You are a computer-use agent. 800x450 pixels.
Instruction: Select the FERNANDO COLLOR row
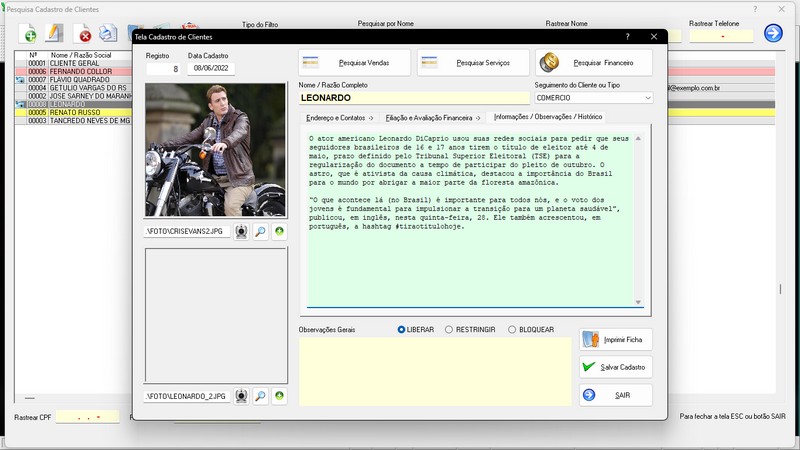click(x=74, y=71)
